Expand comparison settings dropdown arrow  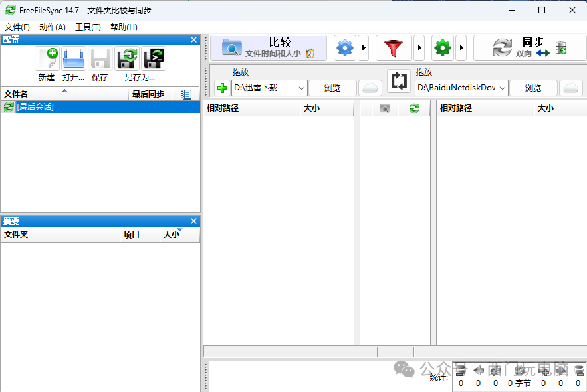pyautogui.click(x=364, y=48)
